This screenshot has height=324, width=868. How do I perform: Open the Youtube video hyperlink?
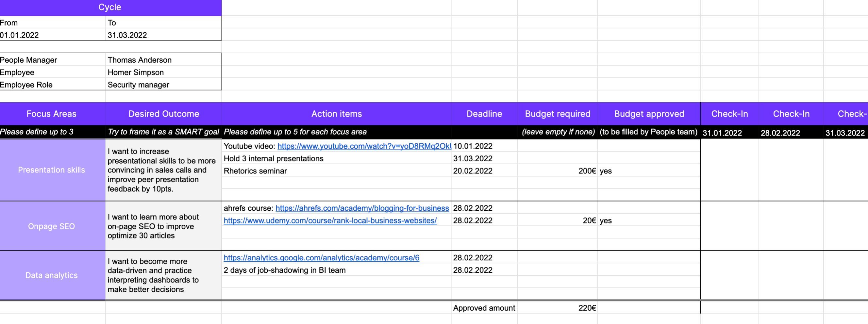pos(364,146)
